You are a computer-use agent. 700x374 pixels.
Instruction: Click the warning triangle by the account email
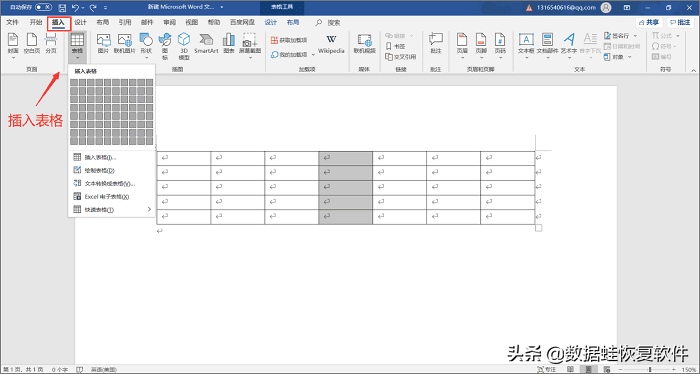[529, 8]
